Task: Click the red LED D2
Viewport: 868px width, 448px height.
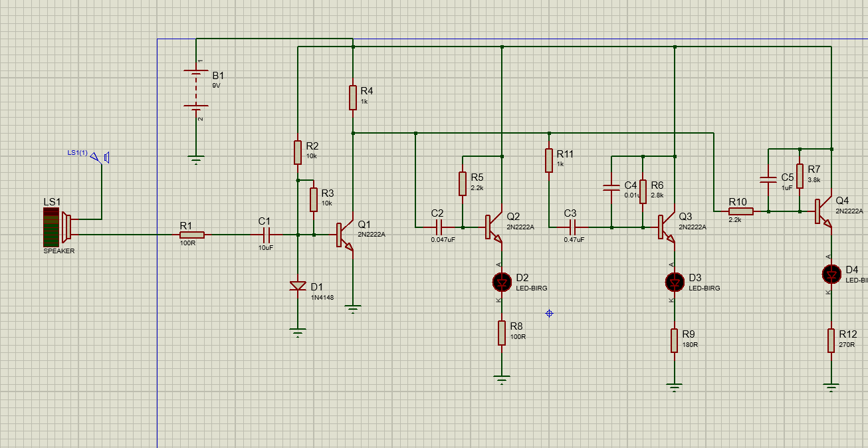Action: tap(502, 282)
